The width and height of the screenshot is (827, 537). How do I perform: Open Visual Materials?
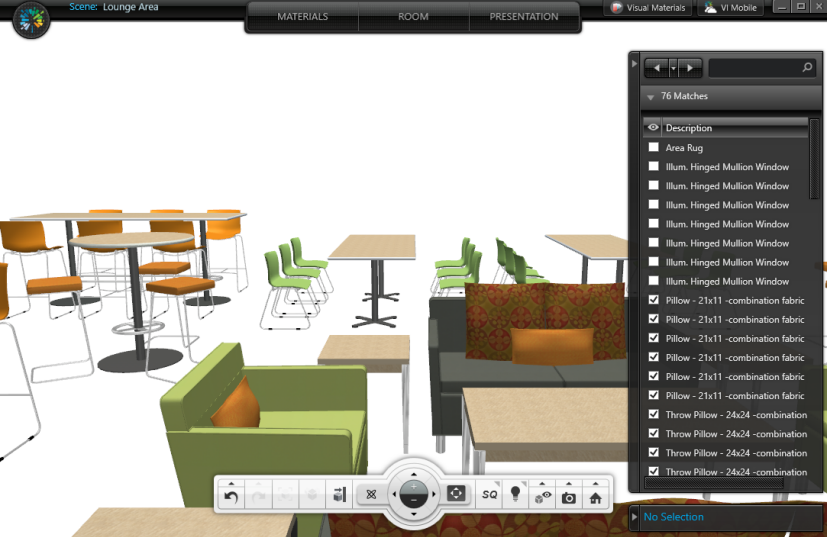[648, 8]
